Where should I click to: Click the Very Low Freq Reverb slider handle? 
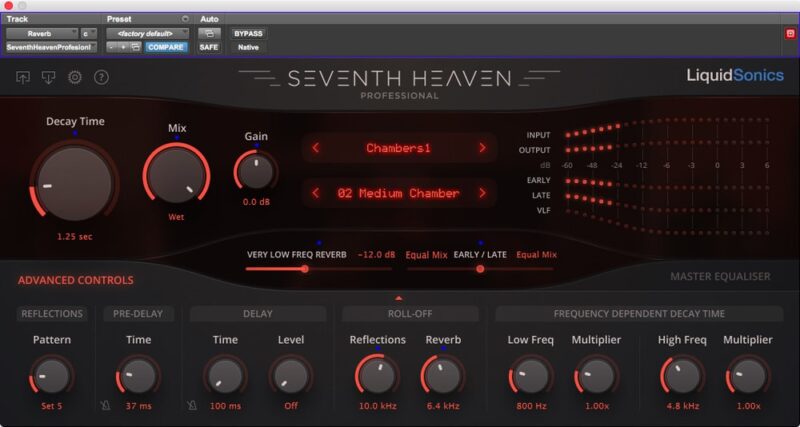click(305, 269)
